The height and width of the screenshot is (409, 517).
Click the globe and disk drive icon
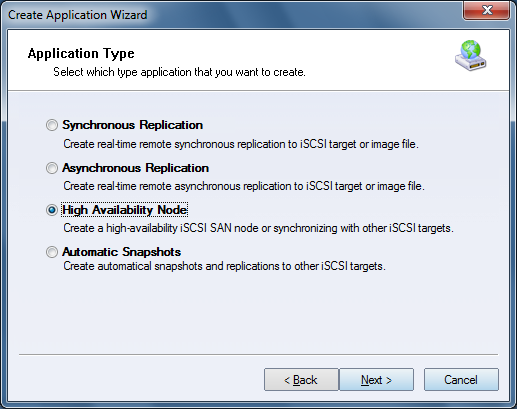point(471,56)
